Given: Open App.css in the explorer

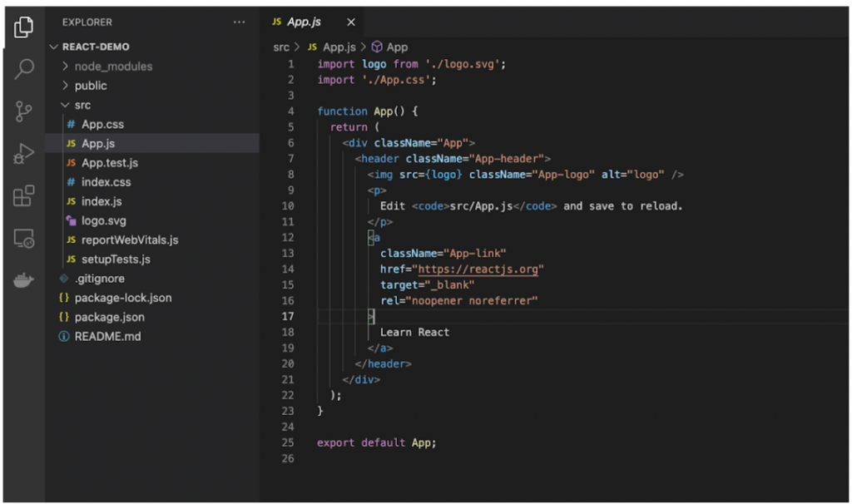Looking at the screenshot, I should click(152, 125).
